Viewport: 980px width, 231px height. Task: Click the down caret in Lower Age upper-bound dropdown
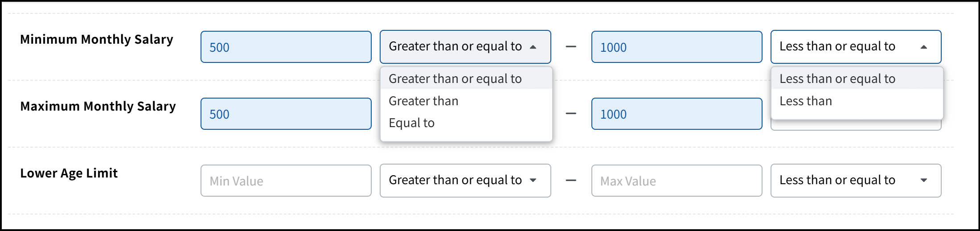tap(924, 180)
